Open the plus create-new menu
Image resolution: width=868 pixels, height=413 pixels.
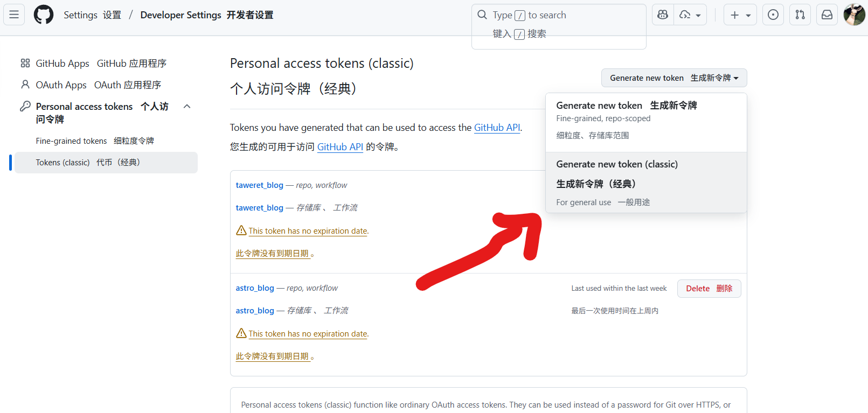click(740, 15)
